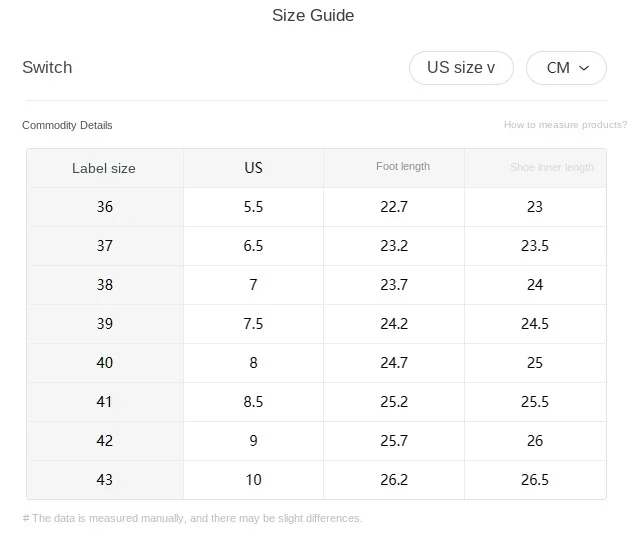
Task: Select label size 37 row
Action: pyautogui.click(x=105, y=246)
